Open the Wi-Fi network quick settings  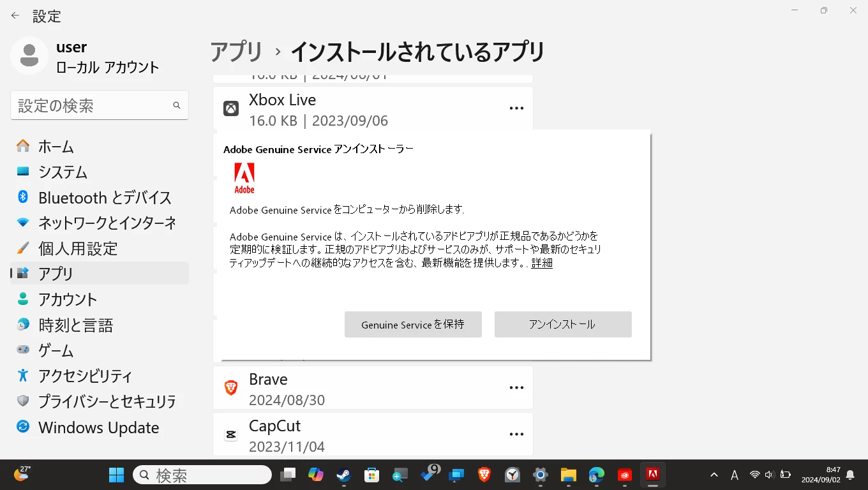(755, 475)
